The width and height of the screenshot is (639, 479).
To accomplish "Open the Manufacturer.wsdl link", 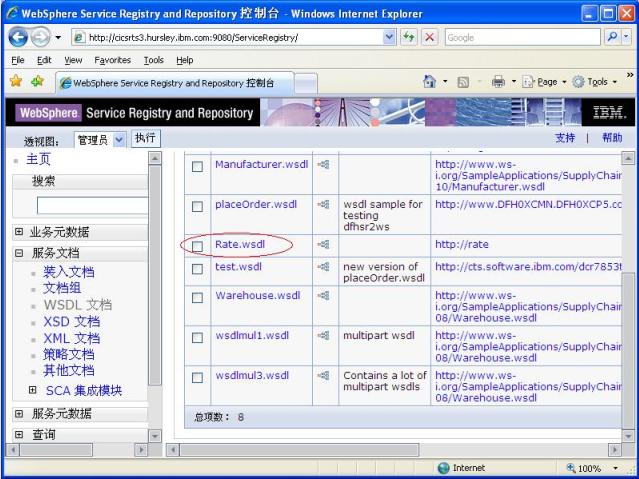I will (x=262, y=164).
